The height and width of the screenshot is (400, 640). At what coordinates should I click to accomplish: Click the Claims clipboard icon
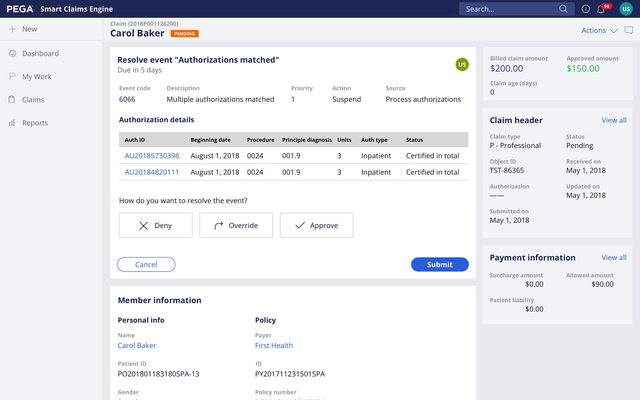tap(12, 100)
